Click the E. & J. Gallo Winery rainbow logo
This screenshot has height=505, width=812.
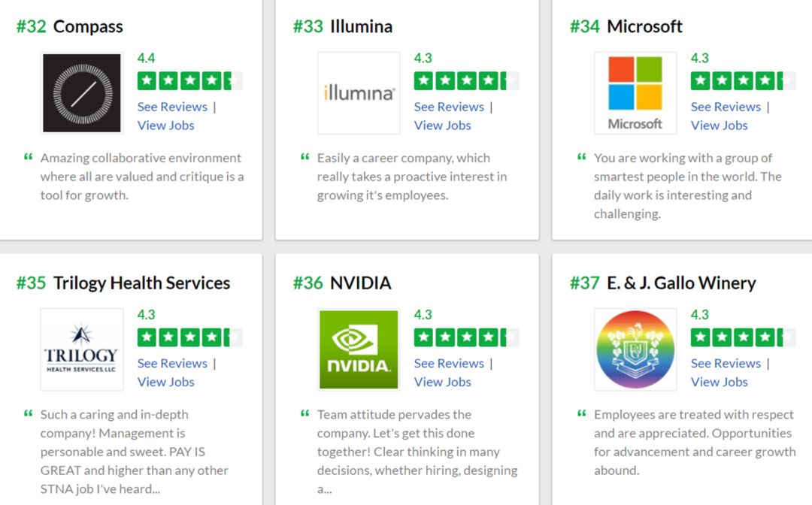click(635, 349)
